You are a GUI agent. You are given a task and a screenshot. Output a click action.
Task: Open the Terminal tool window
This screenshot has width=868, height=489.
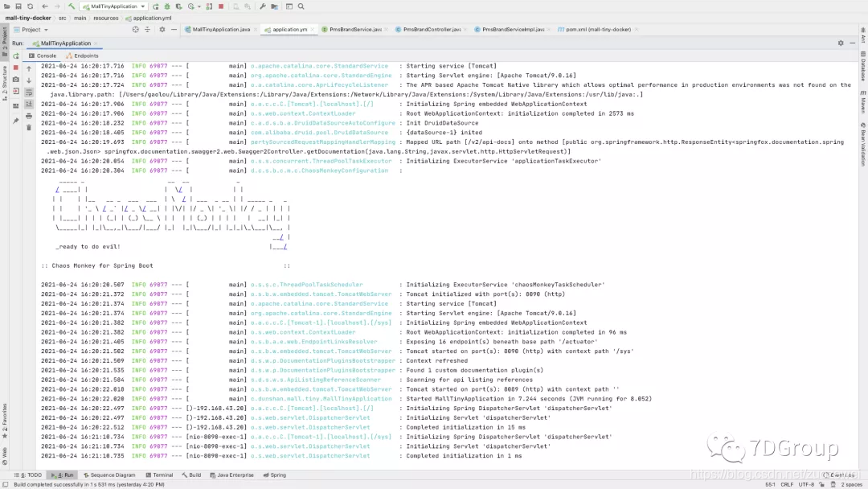click(159, 475)
